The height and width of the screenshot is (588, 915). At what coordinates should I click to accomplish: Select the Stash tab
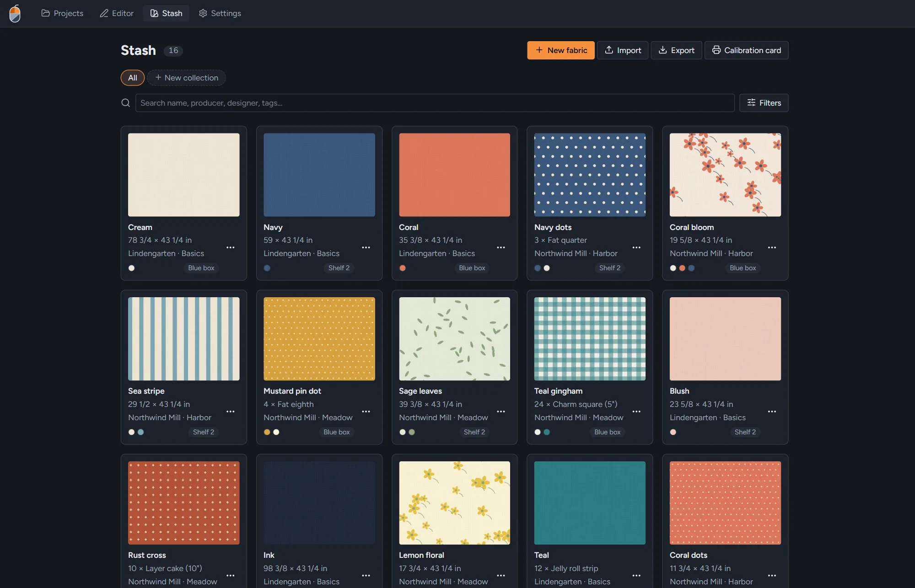tap(166, 13)
